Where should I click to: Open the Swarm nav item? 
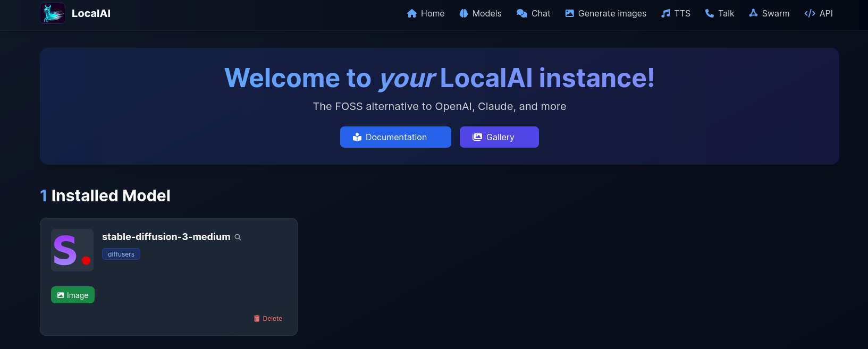coord(769,13)
